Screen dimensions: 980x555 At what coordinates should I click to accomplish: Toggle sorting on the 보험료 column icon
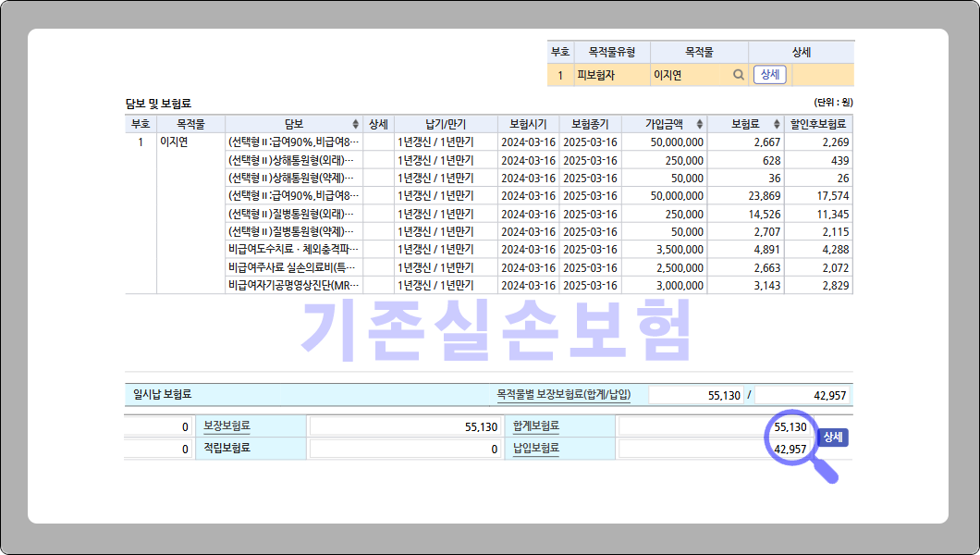(x=776, y=124)
